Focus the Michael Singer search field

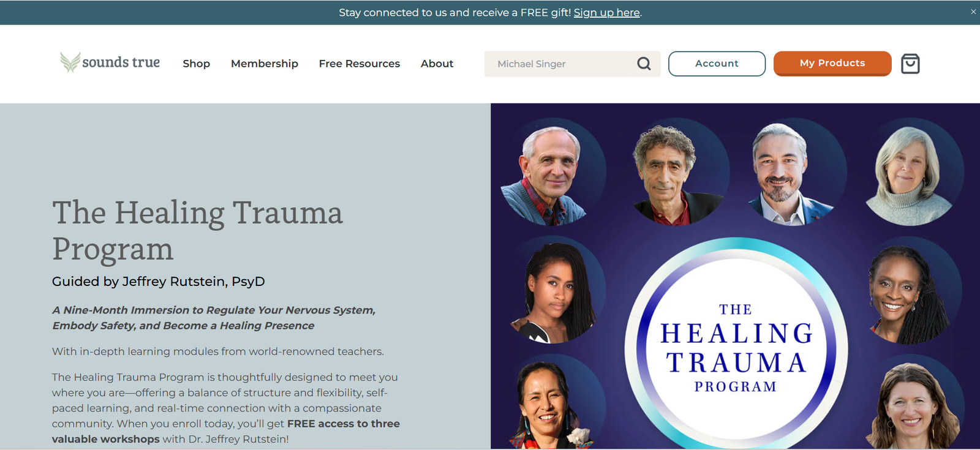click(x=560, y=64)
